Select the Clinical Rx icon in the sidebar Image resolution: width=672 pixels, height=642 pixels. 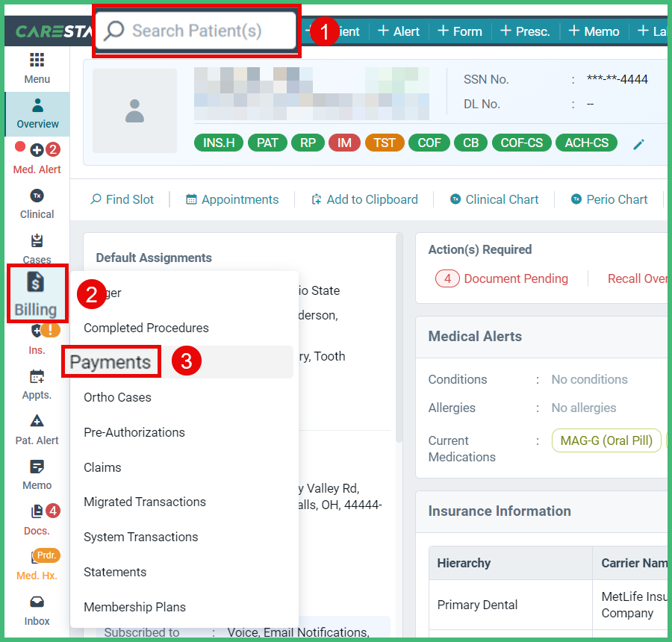pos(37,203)
